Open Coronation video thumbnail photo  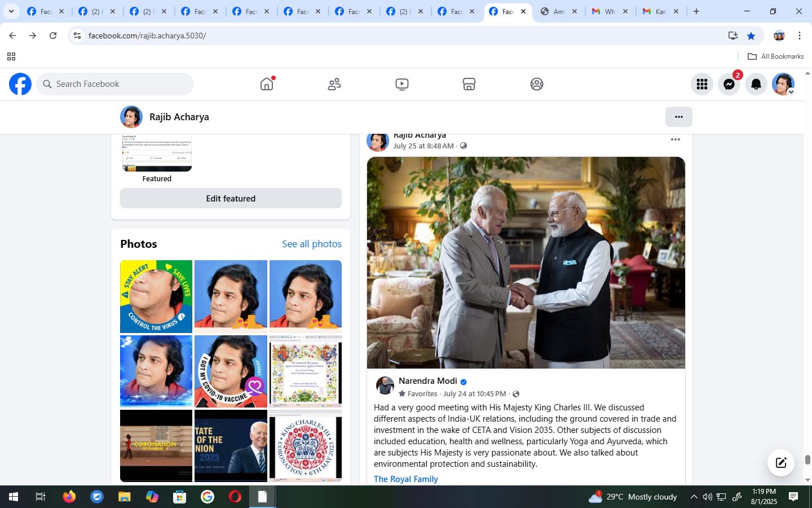(x=156, y=446)
